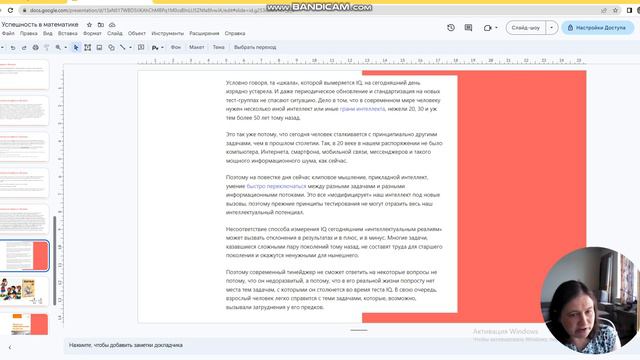Click the Настройки Доступа share button

[598, 28]
